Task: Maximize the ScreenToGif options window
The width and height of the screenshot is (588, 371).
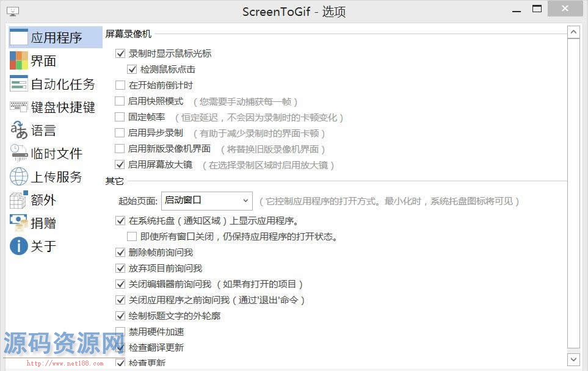Action: pos(537,9)
